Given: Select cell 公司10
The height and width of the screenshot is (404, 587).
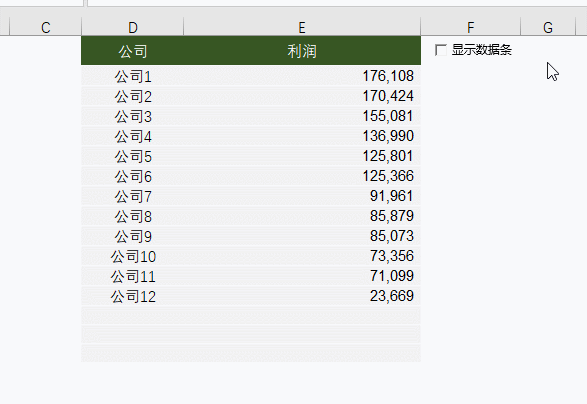Looking at the screenshot, I should (x=133, y=256).
